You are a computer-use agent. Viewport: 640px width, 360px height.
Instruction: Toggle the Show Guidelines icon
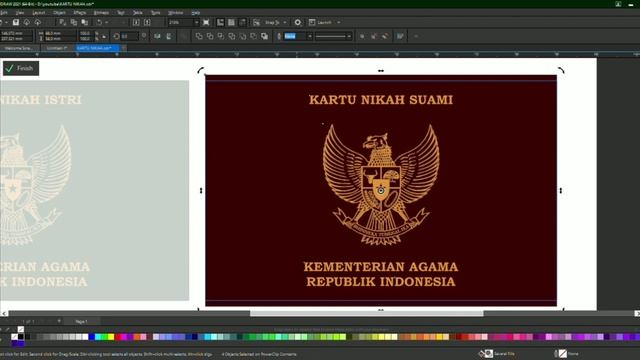click(242, 22)
